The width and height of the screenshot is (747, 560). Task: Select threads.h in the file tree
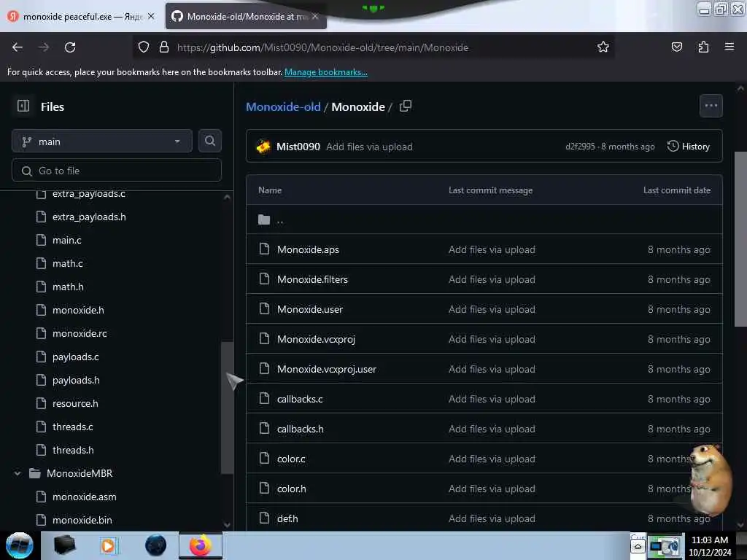73,450
